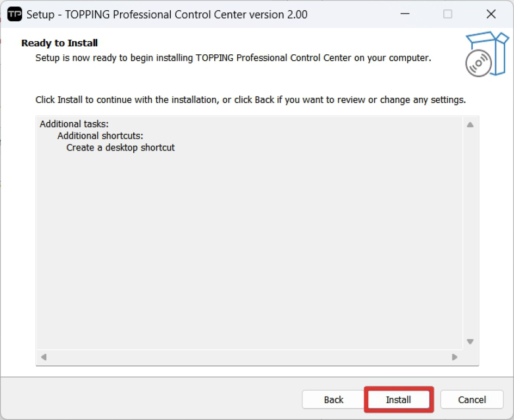Click the empty area inside summary box
The image size is (514, 420).
point(249,245)
